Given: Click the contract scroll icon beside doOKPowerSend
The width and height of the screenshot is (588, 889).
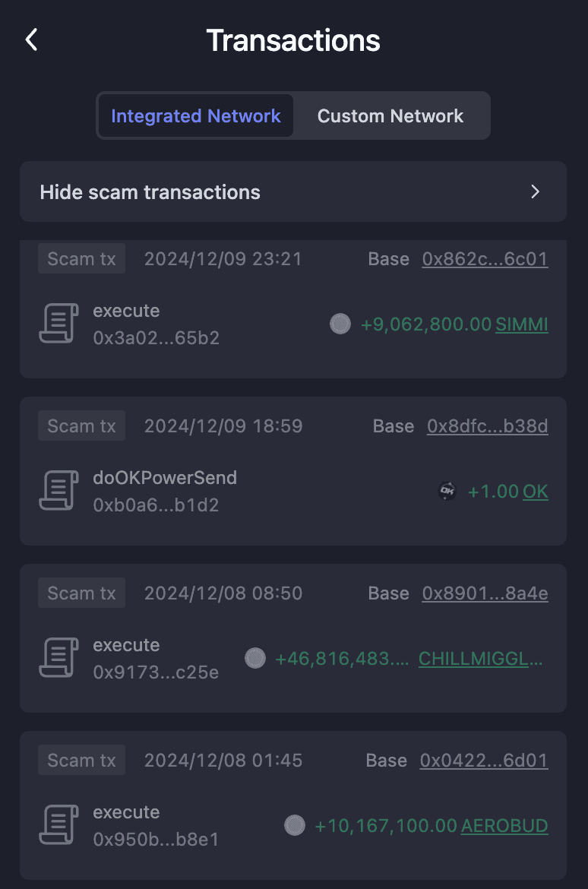Looking at the screenshot, I should (58, 492).
